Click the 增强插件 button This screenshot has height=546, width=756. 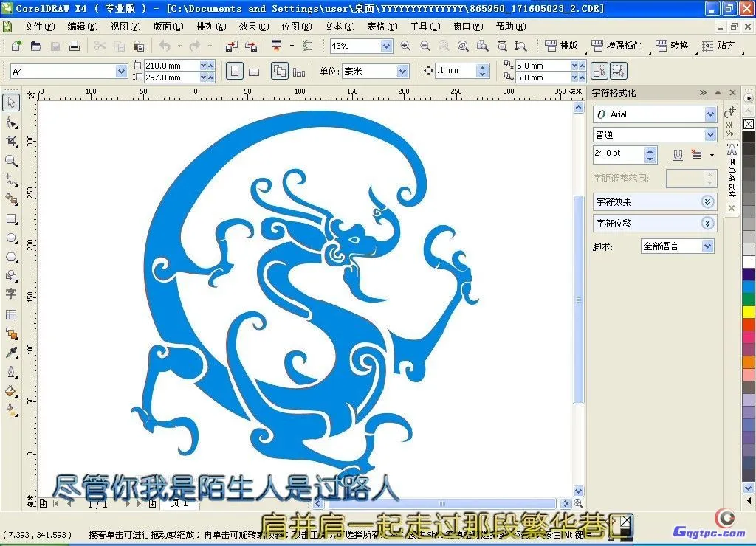pos(617,46)
